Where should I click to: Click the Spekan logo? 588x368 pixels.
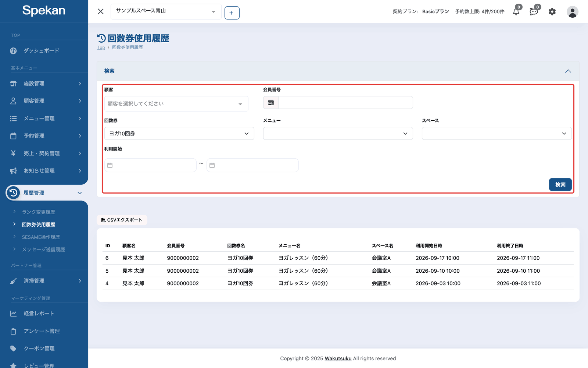[x=44, y=11]
